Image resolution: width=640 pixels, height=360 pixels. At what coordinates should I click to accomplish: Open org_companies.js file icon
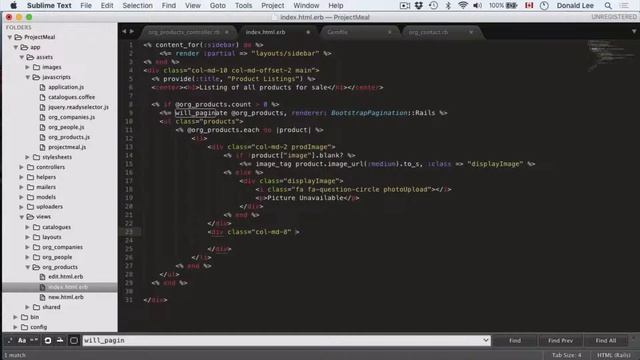pyautogui.click(x=42, y=117)
